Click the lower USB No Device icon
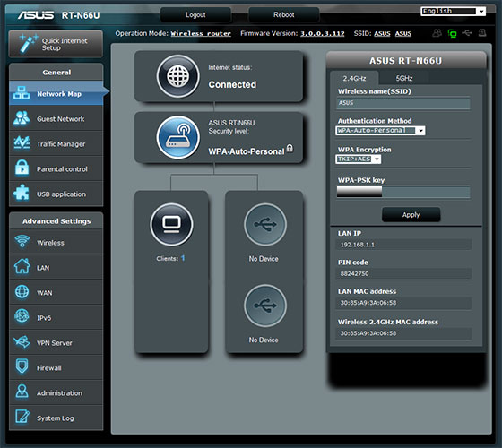This screenshot has width=502, height=448. pyautogui.click(x=265, y=306)
